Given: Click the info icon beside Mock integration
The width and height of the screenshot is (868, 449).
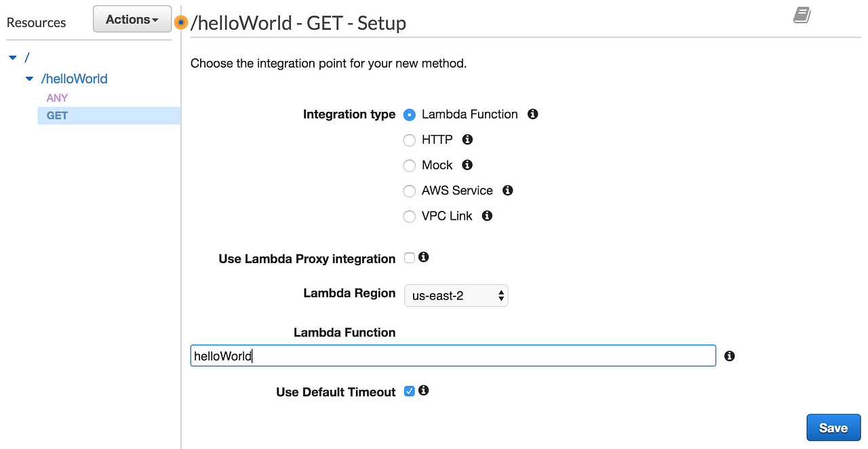Looking at the screenshot, I should click(x=467, y=165).
